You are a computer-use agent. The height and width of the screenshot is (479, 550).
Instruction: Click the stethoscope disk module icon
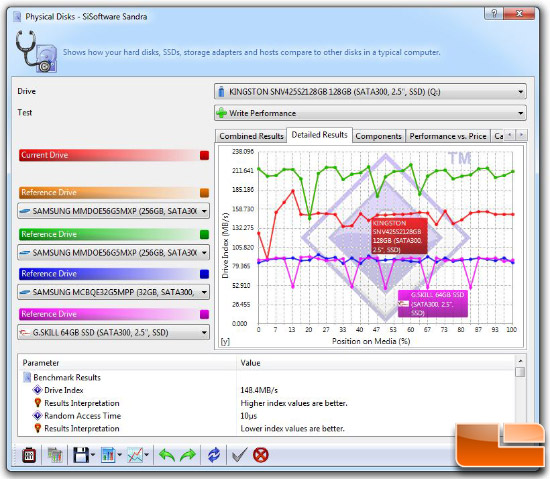[x=36, y=52]
